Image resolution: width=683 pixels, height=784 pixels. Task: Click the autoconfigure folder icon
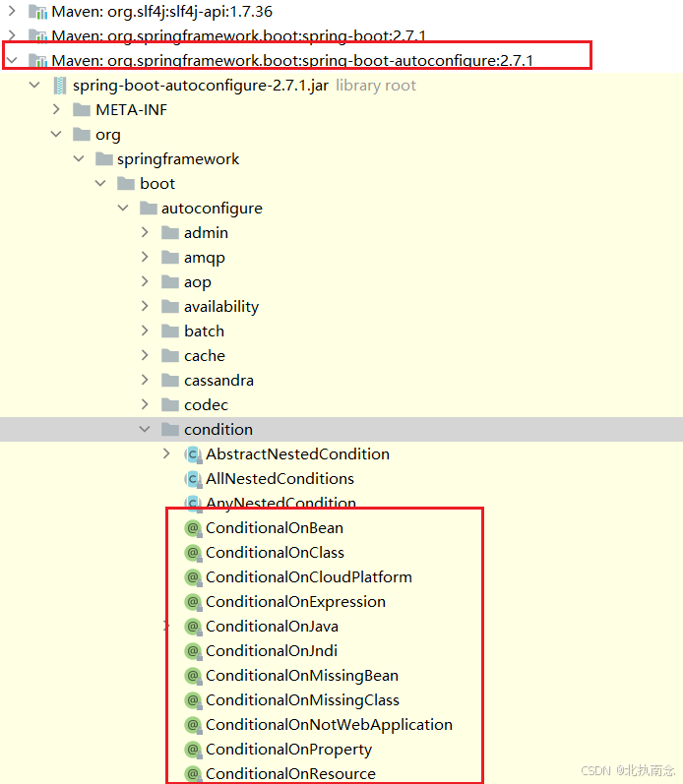pyautogui.click(x=148, y=208)
